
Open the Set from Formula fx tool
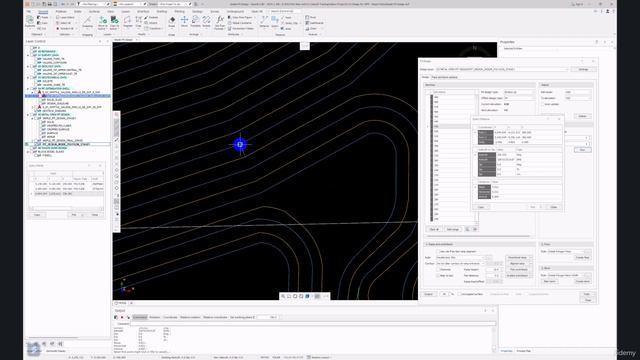(x=220, y=22)
